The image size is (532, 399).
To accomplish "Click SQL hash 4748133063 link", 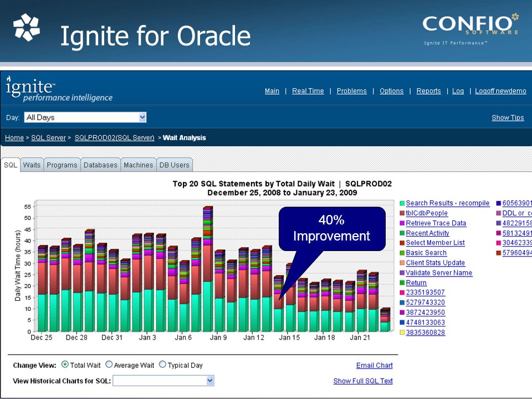I will pyautogui.click(x=425, y=323).
